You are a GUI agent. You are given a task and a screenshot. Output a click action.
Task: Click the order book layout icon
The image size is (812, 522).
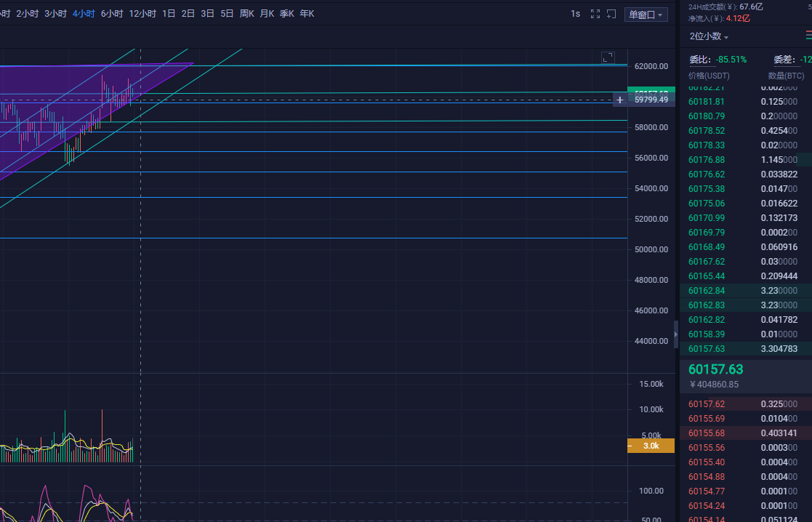click(808, 35)
